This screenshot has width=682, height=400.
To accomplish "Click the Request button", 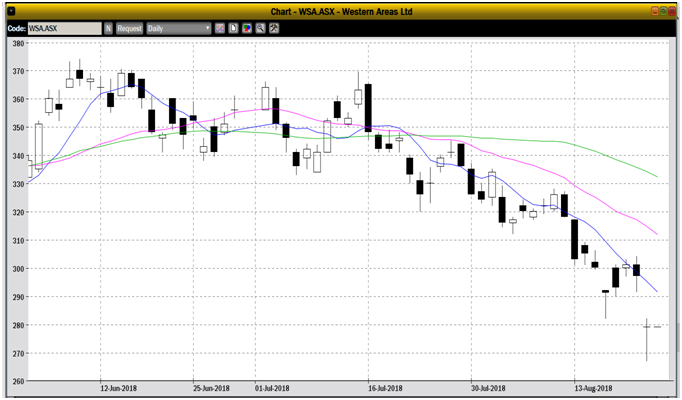I will tap(130, 29).
